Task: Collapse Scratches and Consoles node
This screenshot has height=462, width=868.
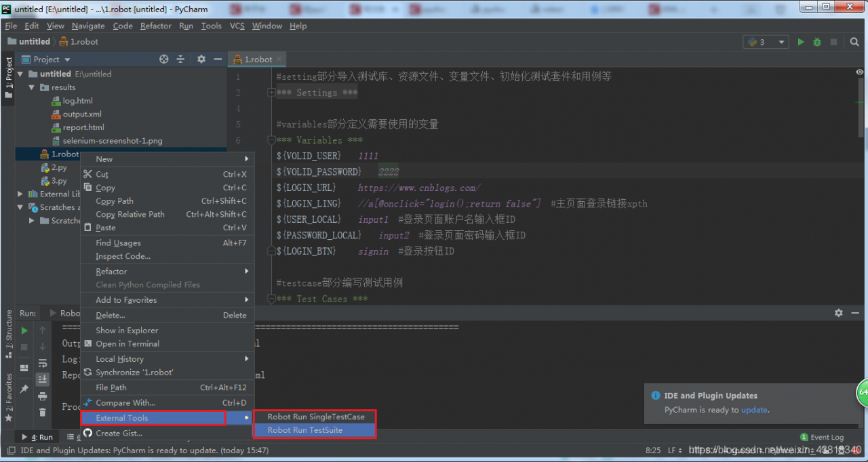Action: pos(20,207)
